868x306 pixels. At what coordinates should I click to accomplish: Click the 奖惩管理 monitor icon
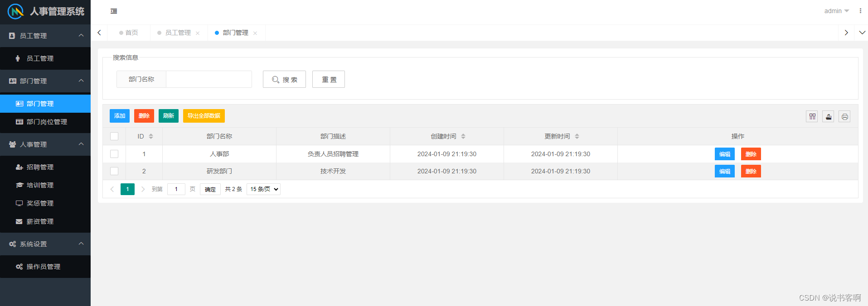click(x=19, y=203)
